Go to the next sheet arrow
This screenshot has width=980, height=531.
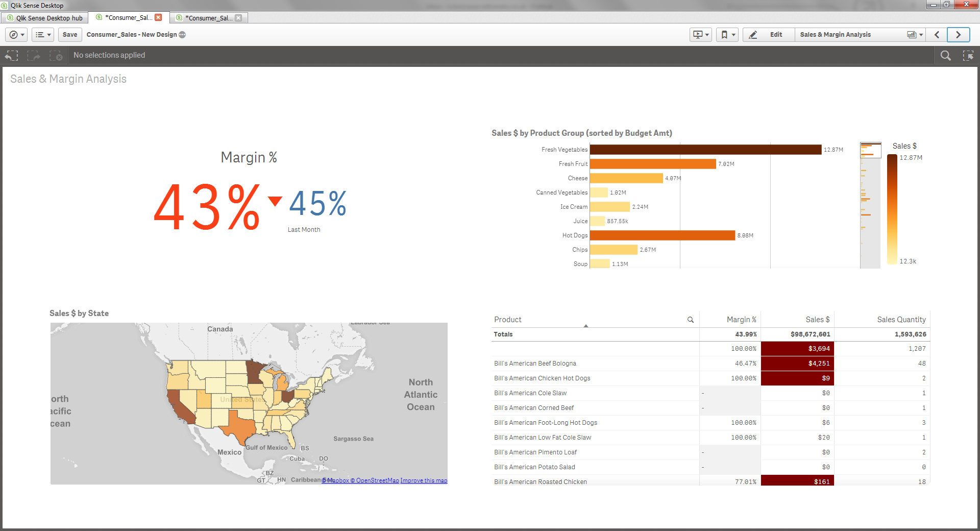click(958, 35)
